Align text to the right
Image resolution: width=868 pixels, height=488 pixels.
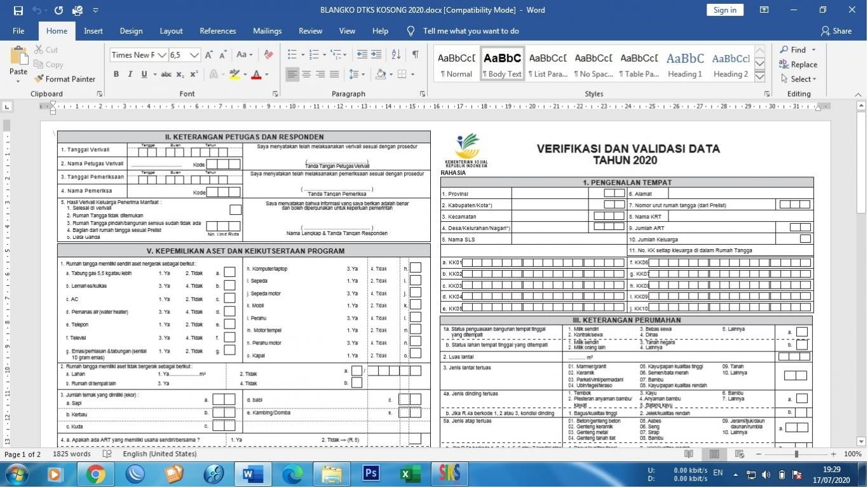point(320,74)
